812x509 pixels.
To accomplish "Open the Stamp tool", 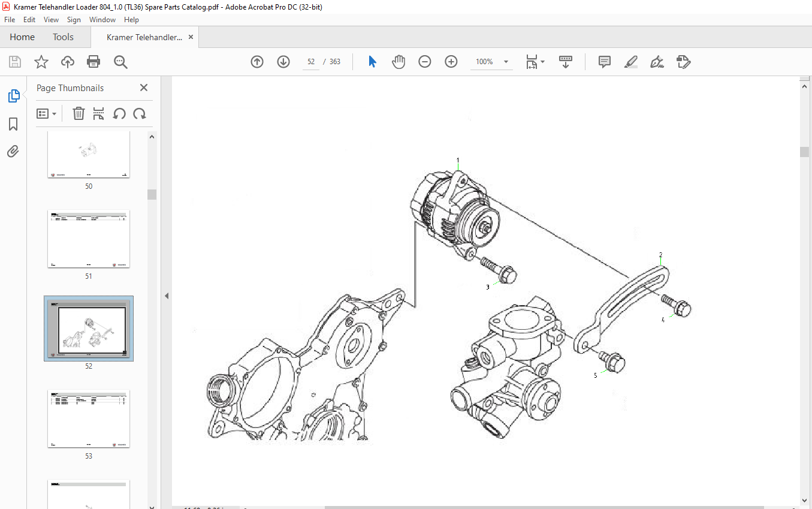I will 684,62.
